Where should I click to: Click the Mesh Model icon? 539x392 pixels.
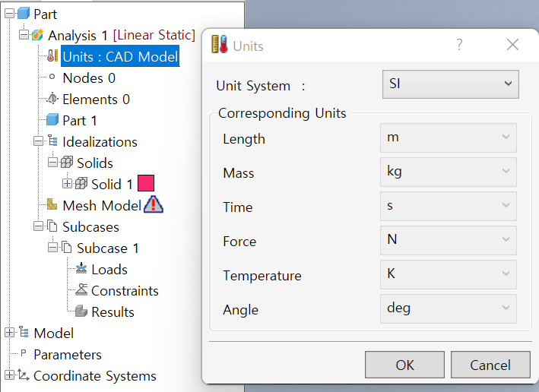52,205
